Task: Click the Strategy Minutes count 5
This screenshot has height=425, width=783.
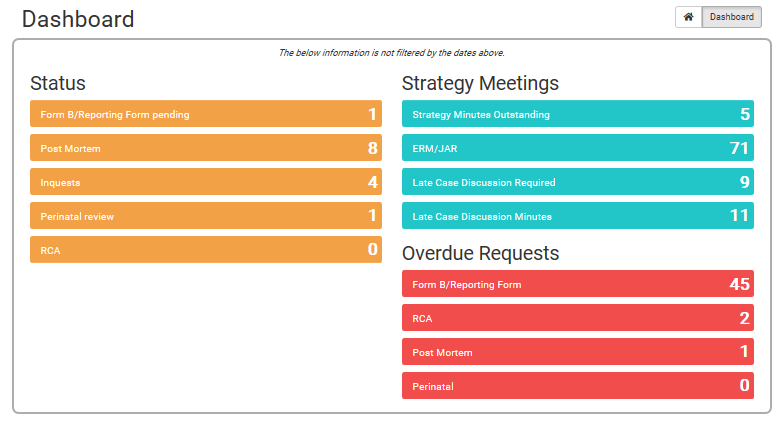Action: point(744,114)
